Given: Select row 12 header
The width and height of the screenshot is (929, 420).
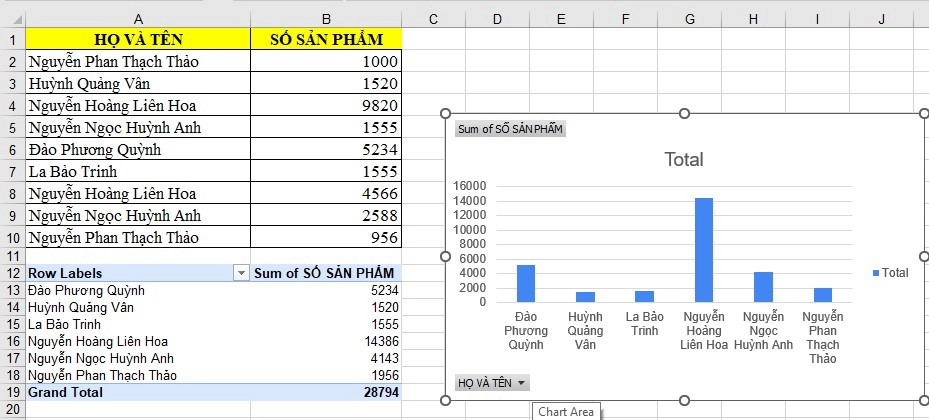Looking at the screenshot, I should [x=12, y=273].
